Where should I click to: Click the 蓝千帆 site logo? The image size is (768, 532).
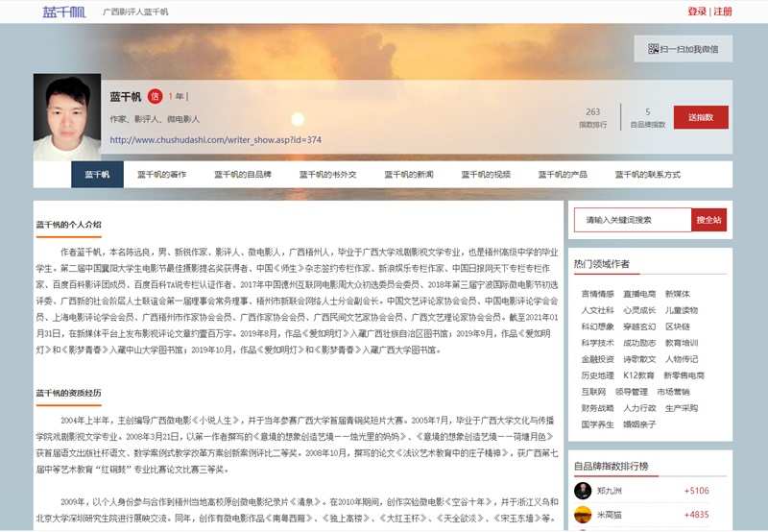coord(63,12)
